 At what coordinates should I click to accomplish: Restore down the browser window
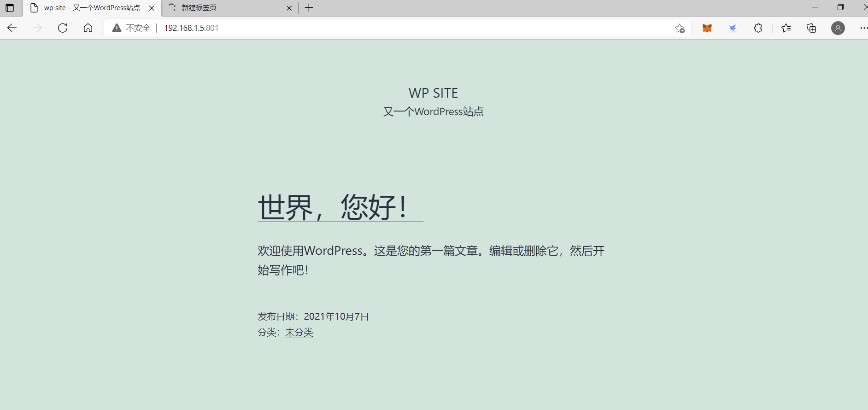pos(840,7)
